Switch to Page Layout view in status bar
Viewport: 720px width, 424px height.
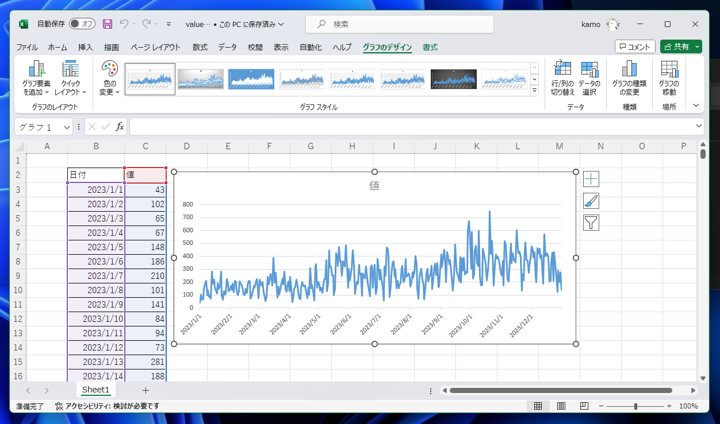pos(560,406)
